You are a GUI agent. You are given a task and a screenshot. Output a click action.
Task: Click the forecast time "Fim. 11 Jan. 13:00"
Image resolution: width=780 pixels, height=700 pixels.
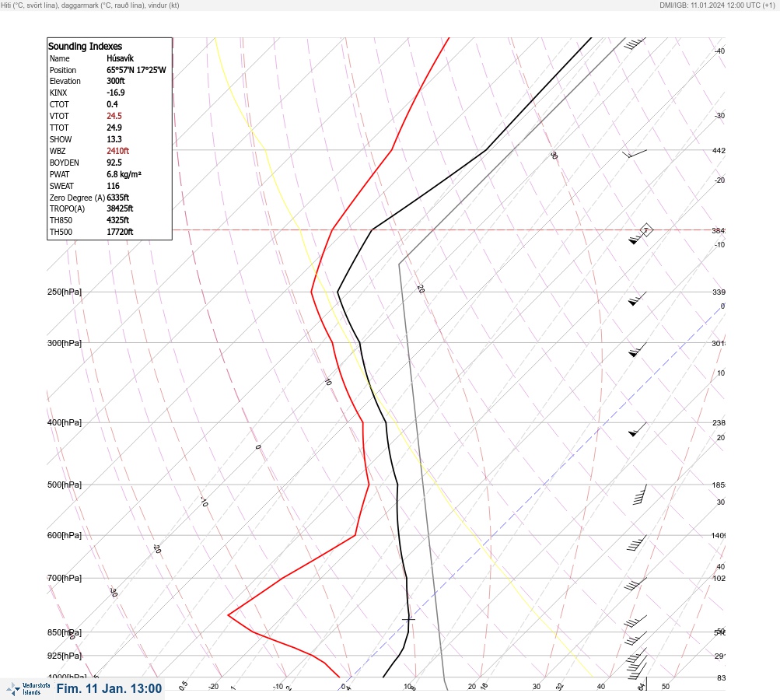109,688
